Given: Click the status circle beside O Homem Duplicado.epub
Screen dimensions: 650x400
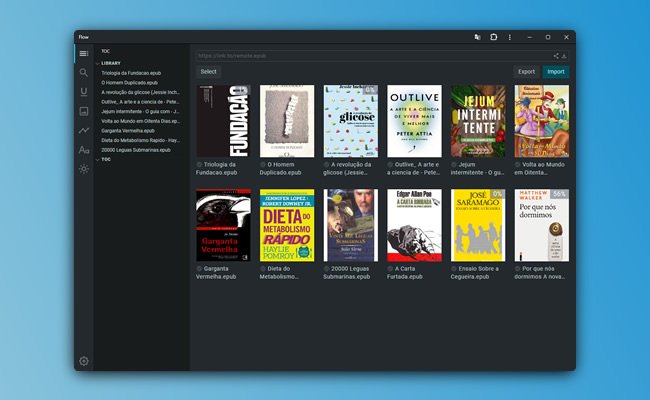Looking at the screenshot, I should [x=263, y=165].
